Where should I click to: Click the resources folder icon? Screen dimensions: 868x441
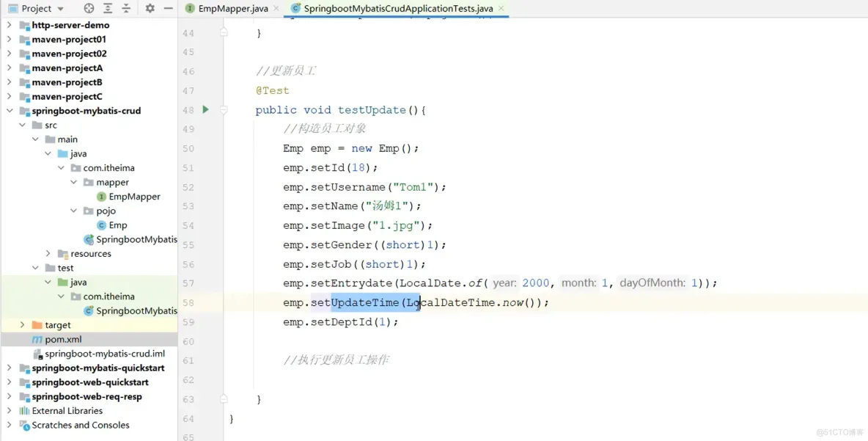[62, 253]
